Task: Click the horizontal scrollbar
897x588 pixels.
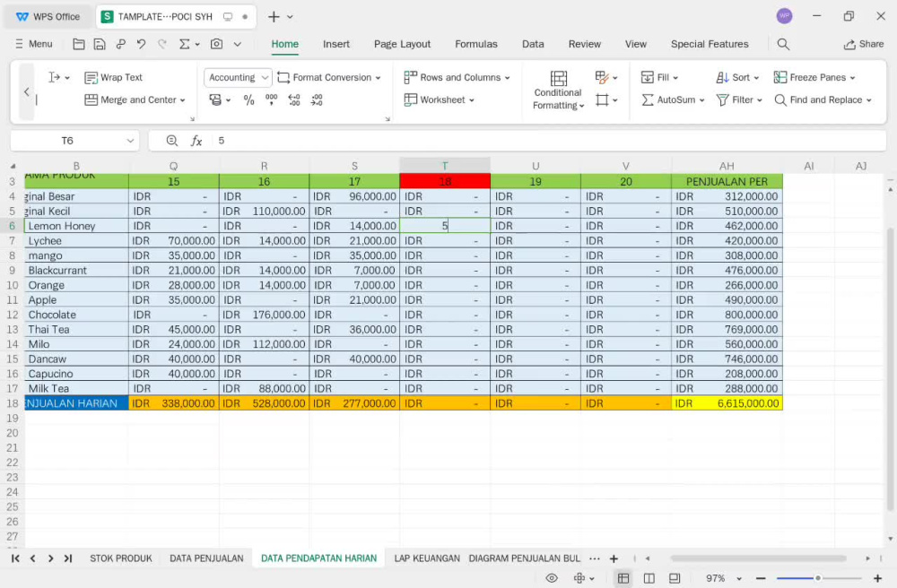Action: point(757,558)
